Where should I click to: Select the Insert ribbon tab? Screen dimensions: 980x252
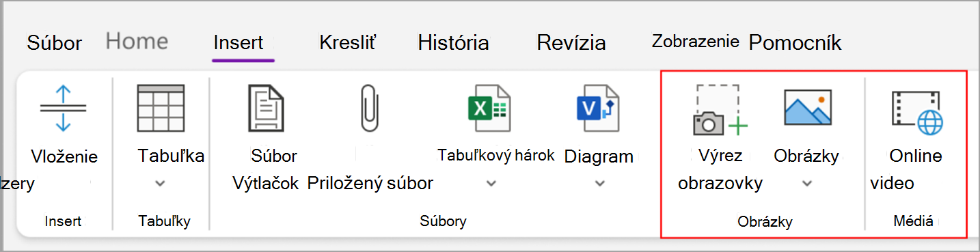239,43
